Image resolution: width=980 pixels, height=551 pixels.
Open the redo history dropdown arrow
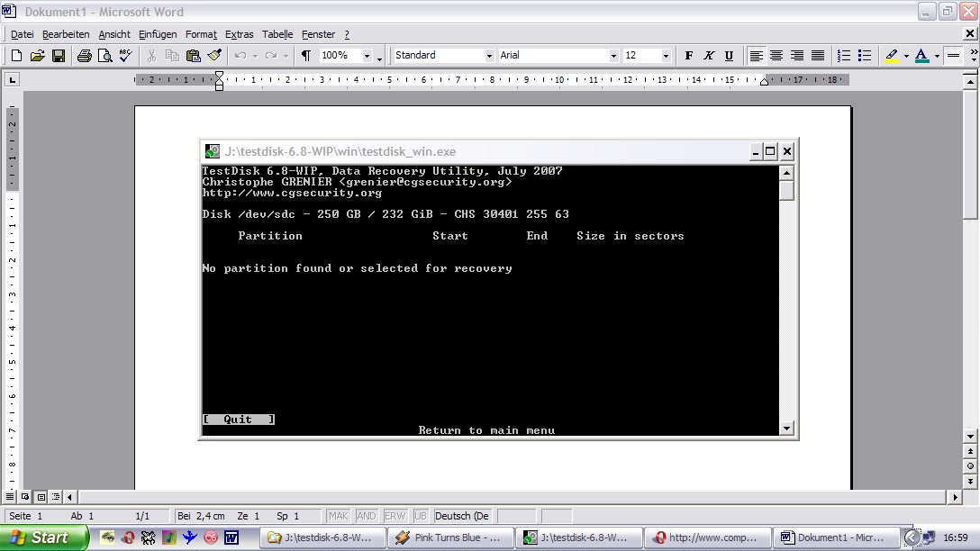(286, 56)
